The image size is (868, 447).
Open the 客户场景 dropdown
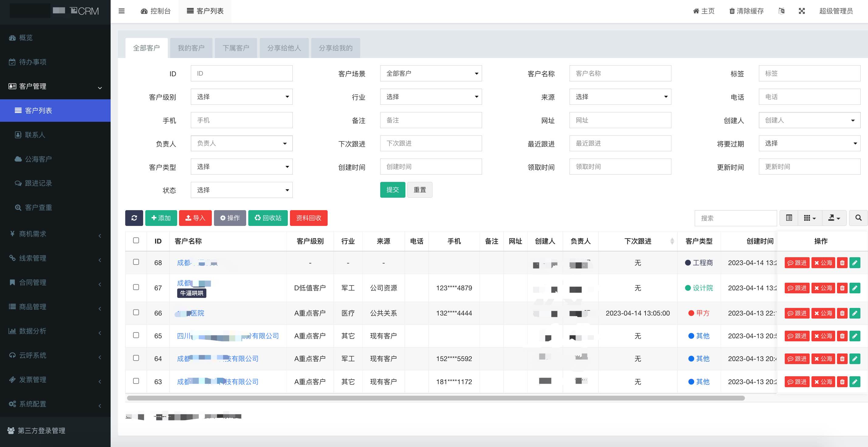point(431,73)
